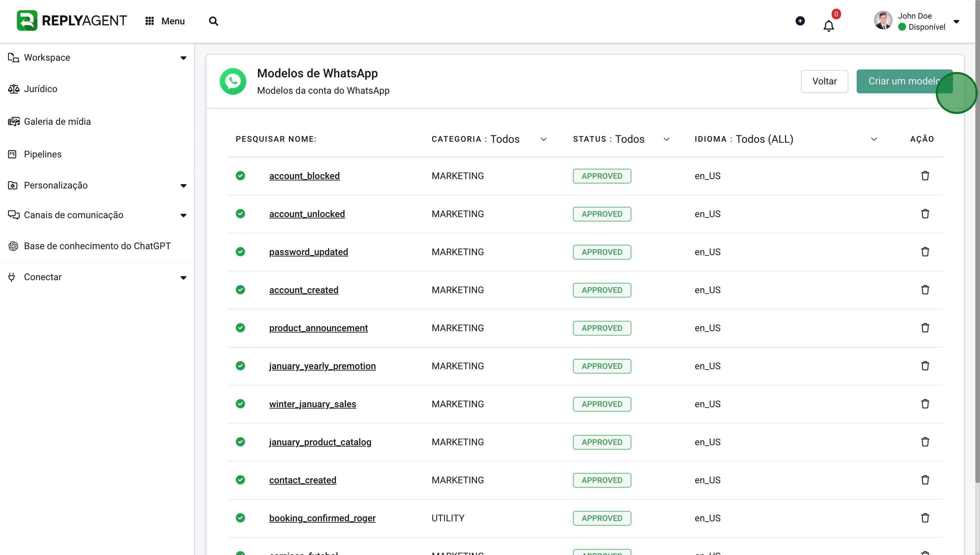Open the password_updated template link
The image size is (980, 555).
pyautogui.click(x=308, y=252)
